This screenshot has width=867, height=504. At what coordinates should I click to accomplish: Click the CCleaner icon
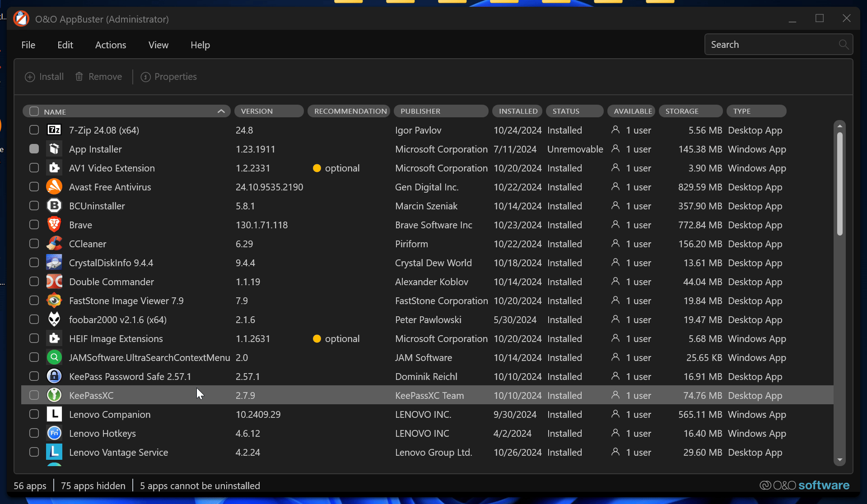54,244
